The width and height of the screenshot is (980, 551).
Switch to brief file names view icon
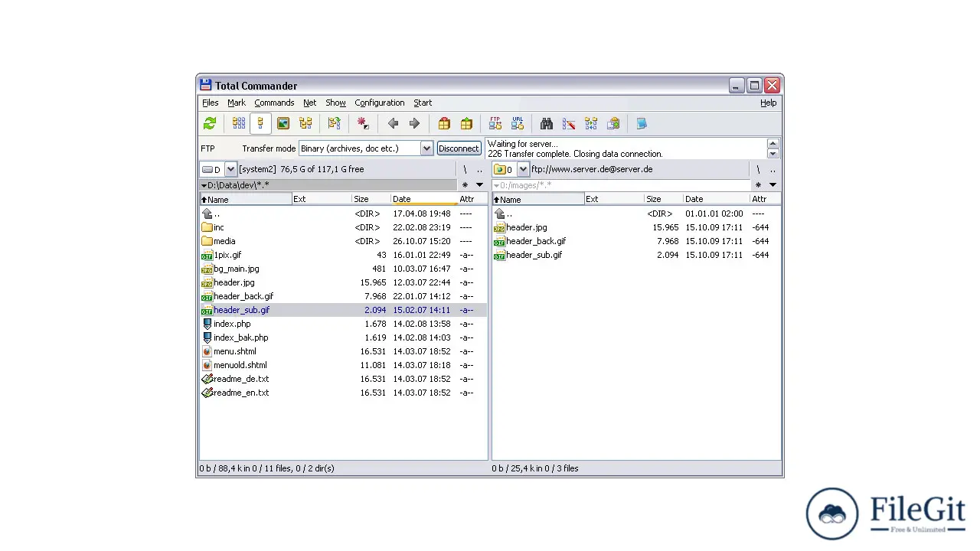pyautogui.click(x=239, y=123)
